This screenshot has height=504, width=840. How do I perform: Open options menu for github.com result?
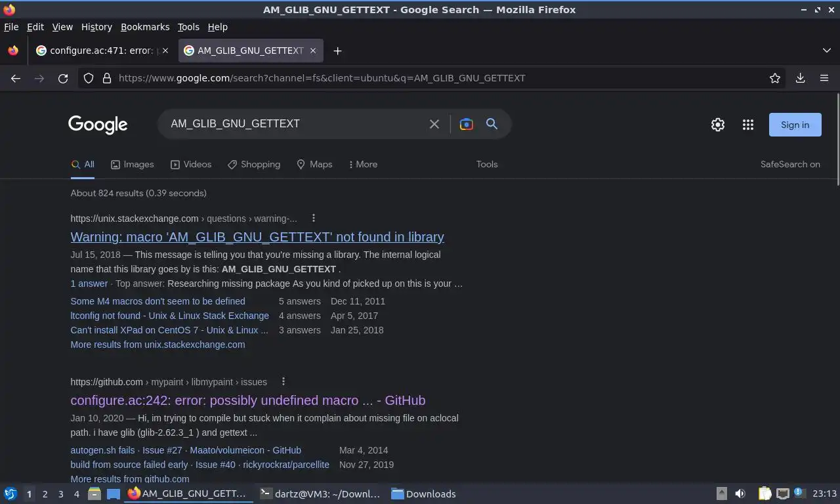pyautogui.click(x=283, y=381)
